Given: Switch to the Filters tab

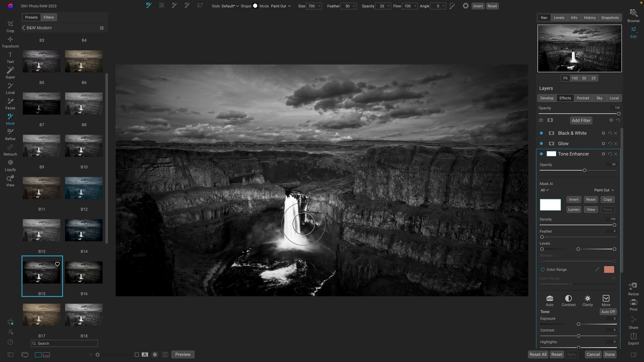Looking at the screenshot, I should click(x=49, y=17).
